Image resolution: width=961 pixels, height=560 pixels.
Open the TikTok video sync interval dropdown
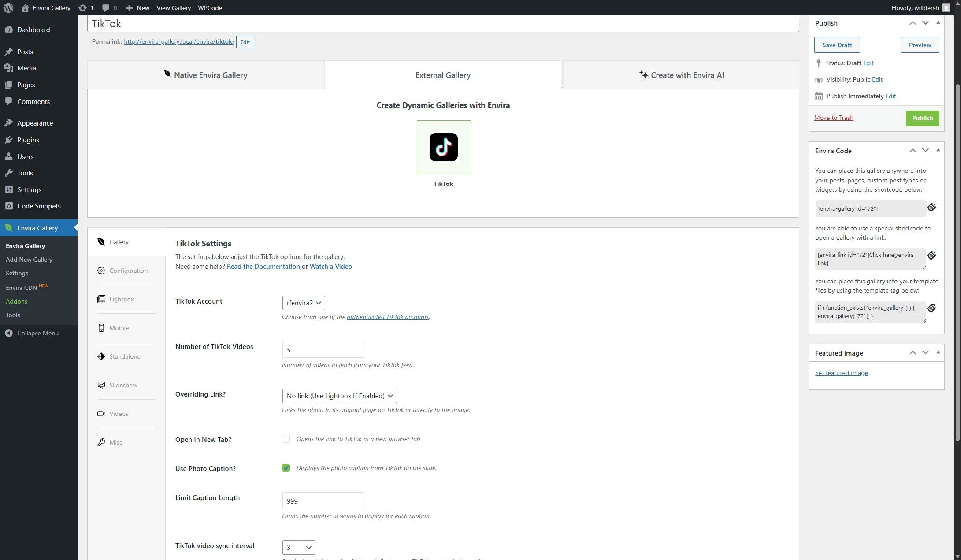point(299,547)
